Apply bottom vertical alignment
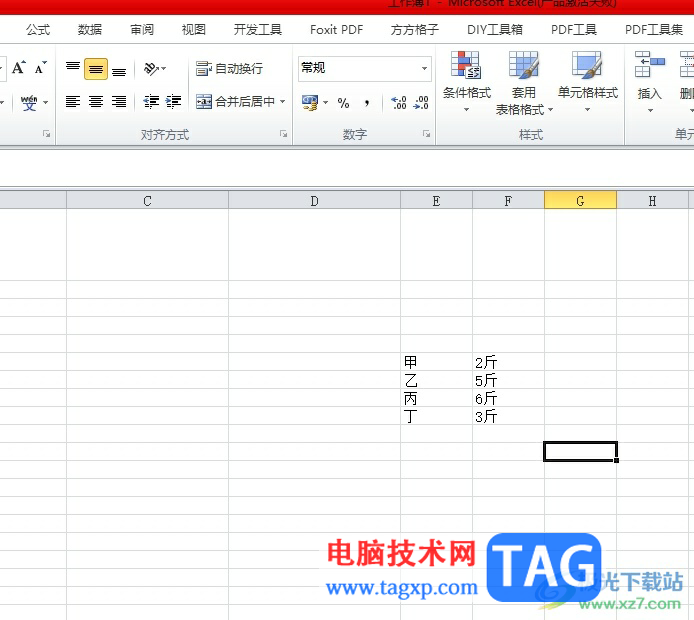Image resolution: width=694 pixels, height=620 pixels. tap(119, 69)
